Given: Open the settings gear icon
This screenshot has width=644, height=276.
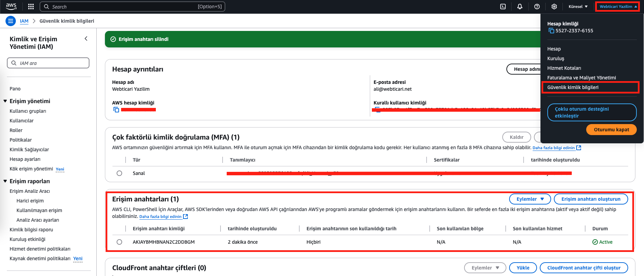Looking at the screenshot, I should tap(554, 7).
